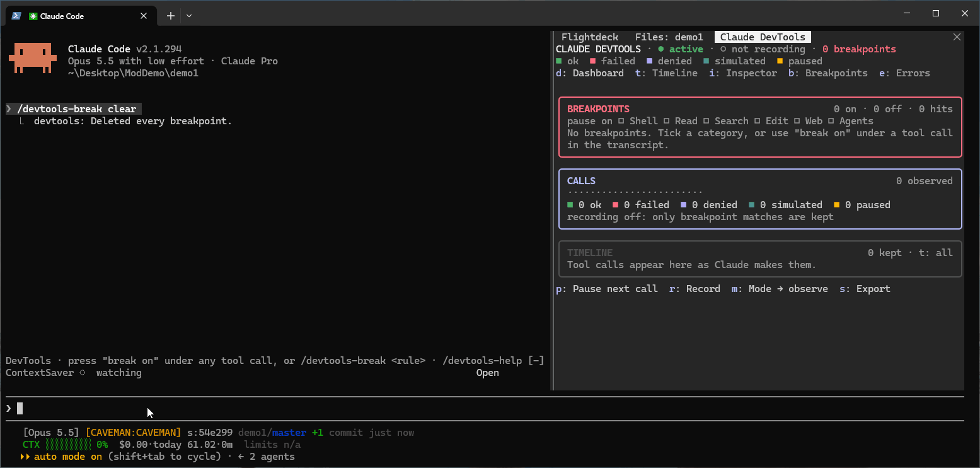
Task: Close the DevTools side panel with X
Action: point(957,37)
